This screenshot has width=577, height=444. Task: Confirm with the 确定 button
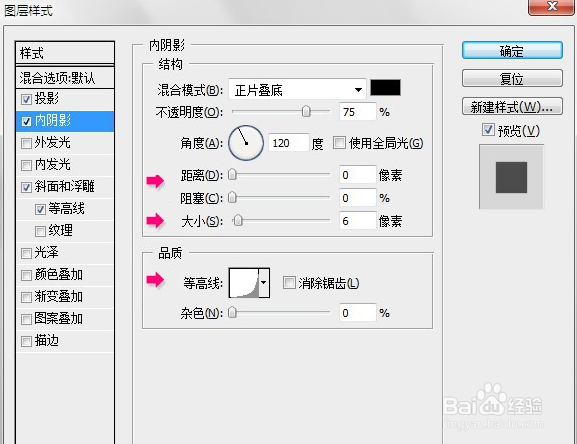pos(512,50)
